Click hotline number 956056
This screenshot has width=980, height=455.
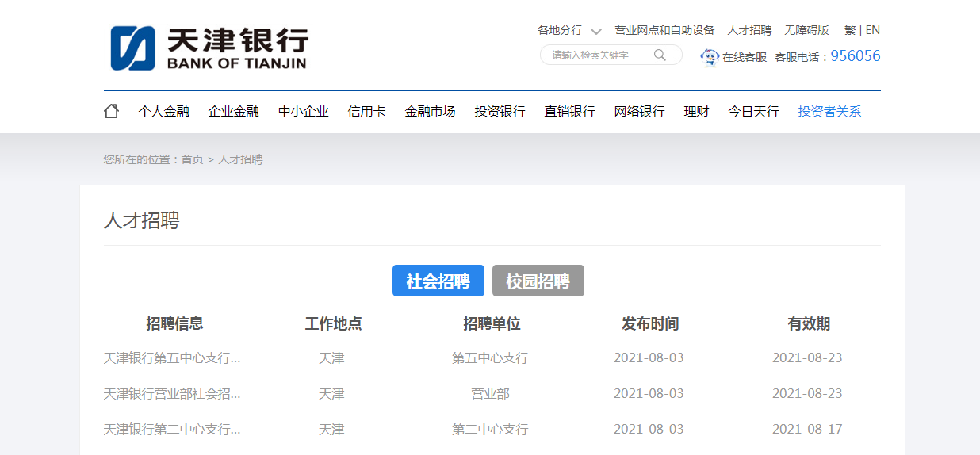pos(855,56)
